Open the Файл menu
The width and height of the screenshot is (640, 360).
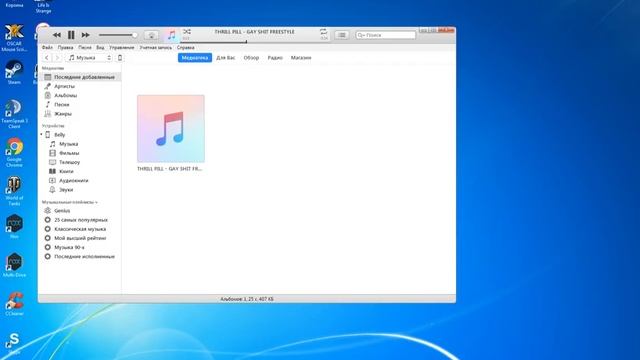coord(47,48)
